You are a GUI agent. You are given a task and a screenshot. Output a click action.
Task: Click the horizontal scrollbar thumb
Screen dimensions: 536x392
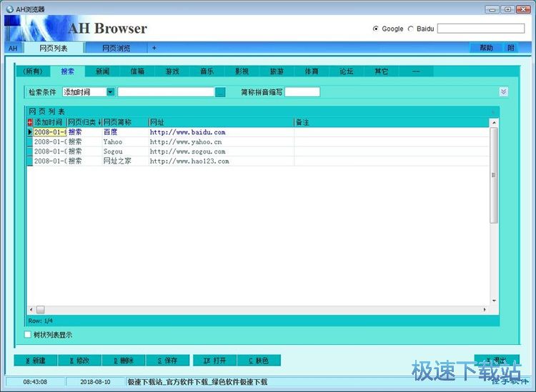(x=40, y=310)
